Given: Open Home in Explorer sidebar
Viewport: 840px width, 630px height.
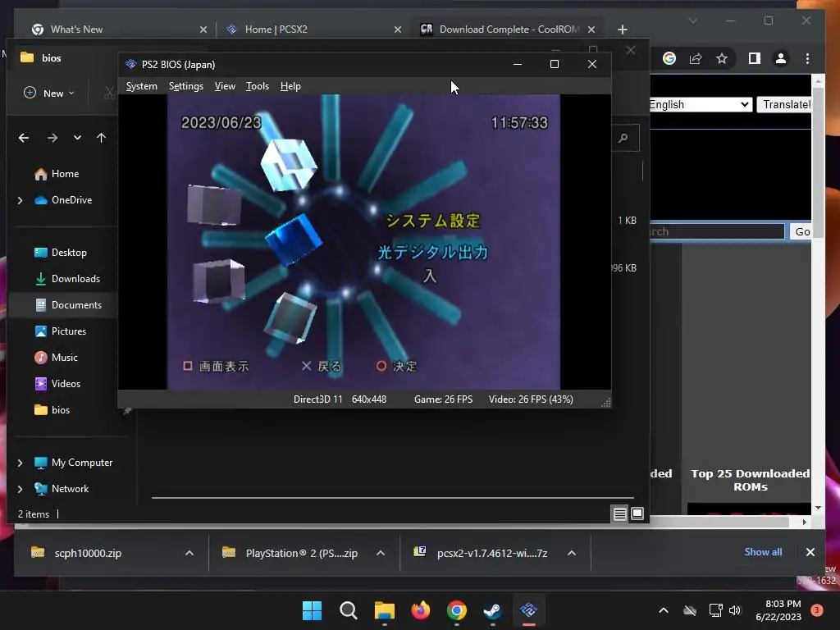Looking at the screenshot, I should point(57,174).
